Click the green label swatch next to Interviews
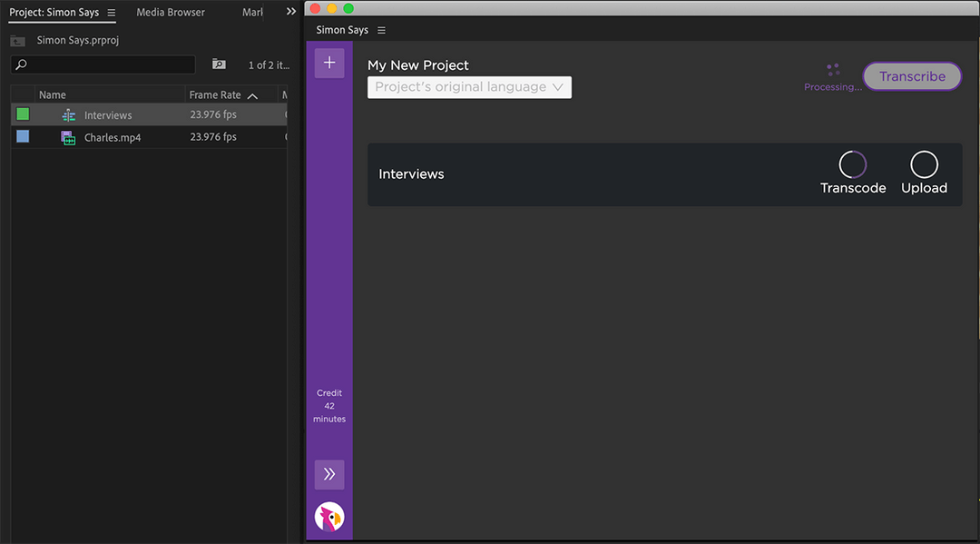 click(x=22, y=114)
